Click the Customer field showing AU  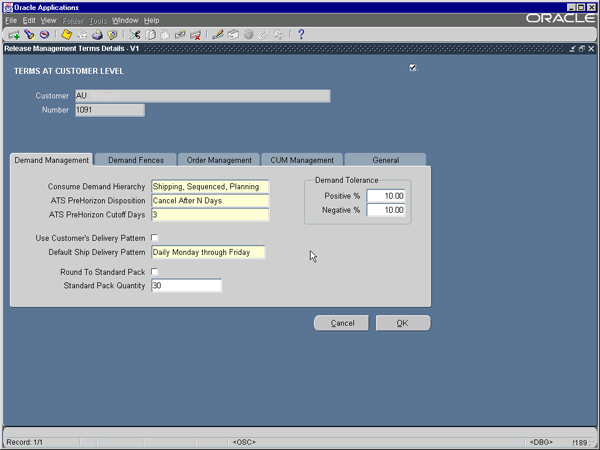pyautogui.click(x=203, y=96)
